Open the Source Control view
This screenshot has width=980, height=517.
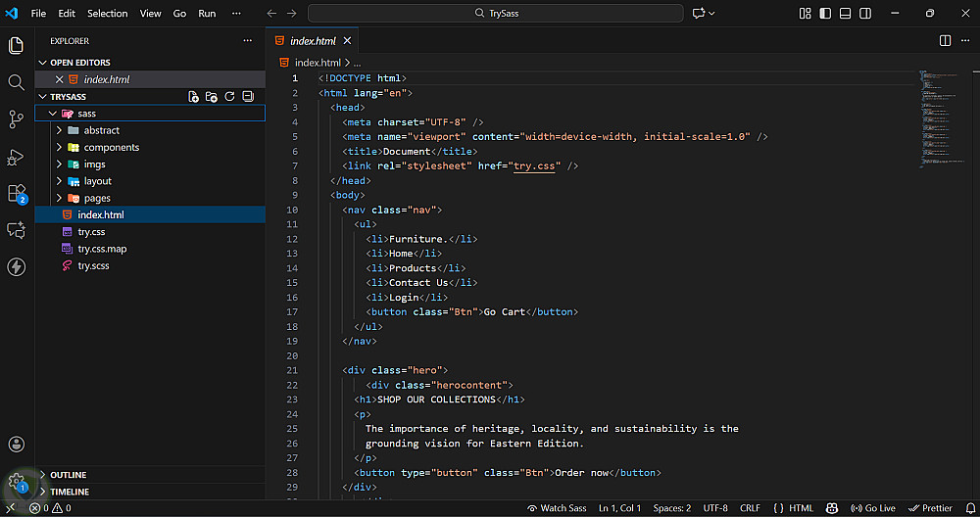tap(16, 119)
